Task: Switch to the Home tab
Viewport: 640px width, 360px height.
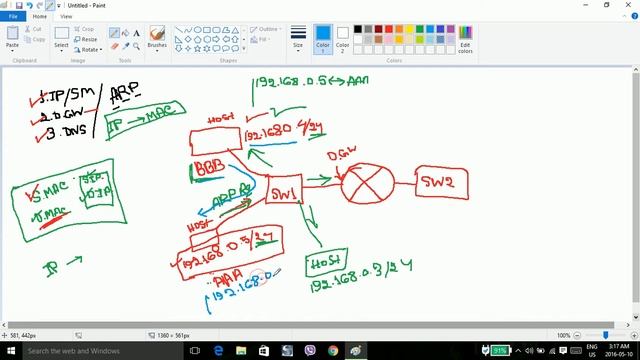Action: [x=40, y=16]
